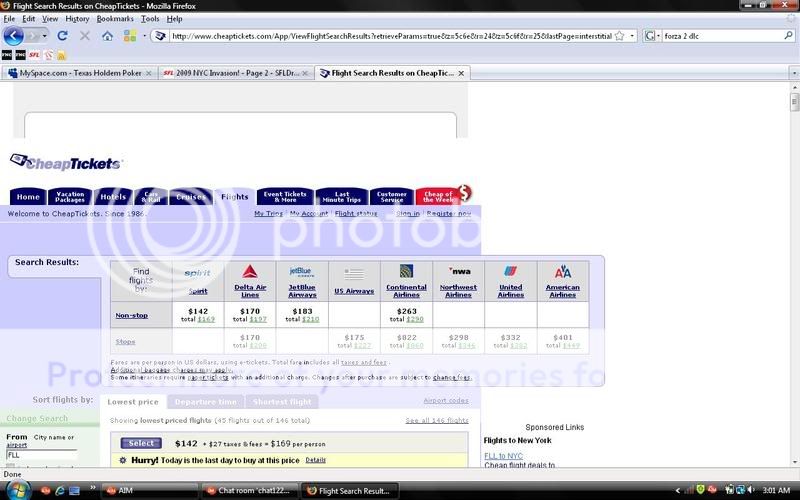Click the From airport input field
The width and height of the screenshot is (800, 500).
[x=41, y=455]
